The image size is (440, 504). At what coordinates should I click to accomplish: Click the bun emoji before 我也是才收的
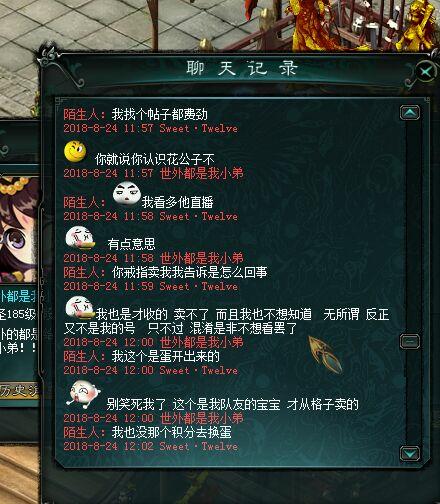[x=80, y=308]
